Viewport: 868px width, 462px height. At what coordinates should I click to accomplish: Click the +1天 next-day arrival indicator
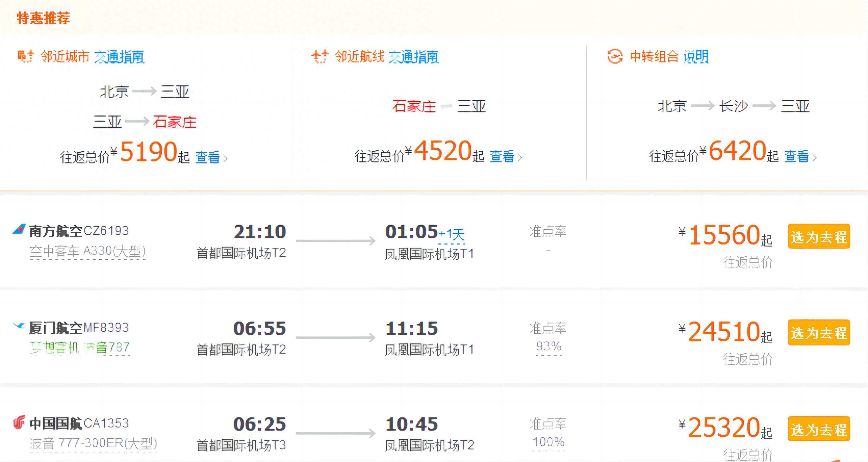pos(451,234)
